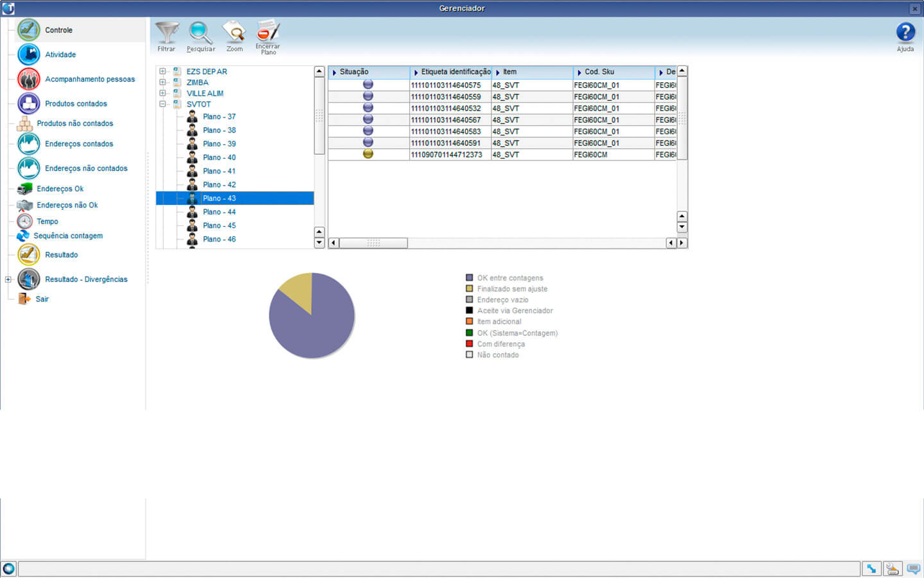The height and width of the screenshot is (578, 924).
Task: Click the printer status bar icon
Action: [893, 568]
